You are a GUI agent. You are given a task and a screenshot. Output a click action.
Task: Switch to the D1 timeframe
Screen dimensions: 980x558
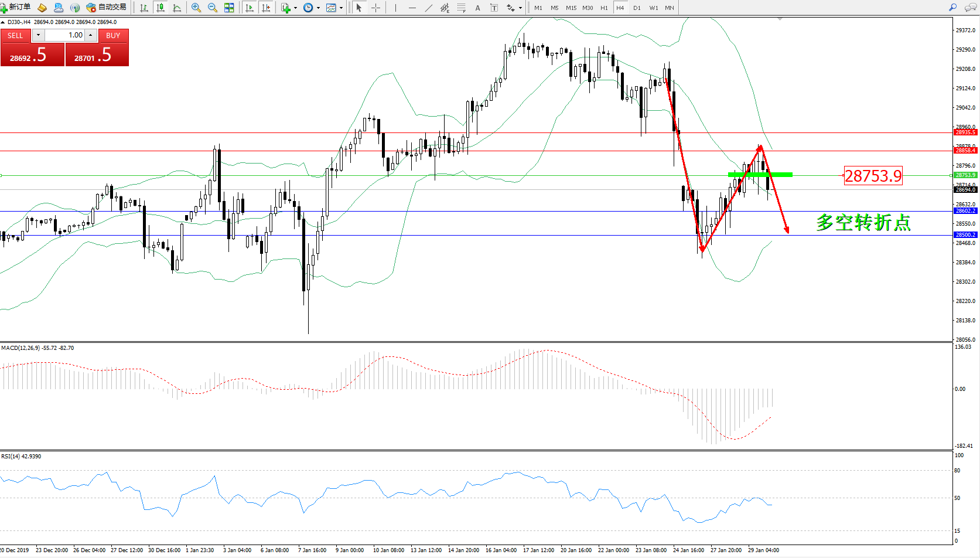point(637,8)
